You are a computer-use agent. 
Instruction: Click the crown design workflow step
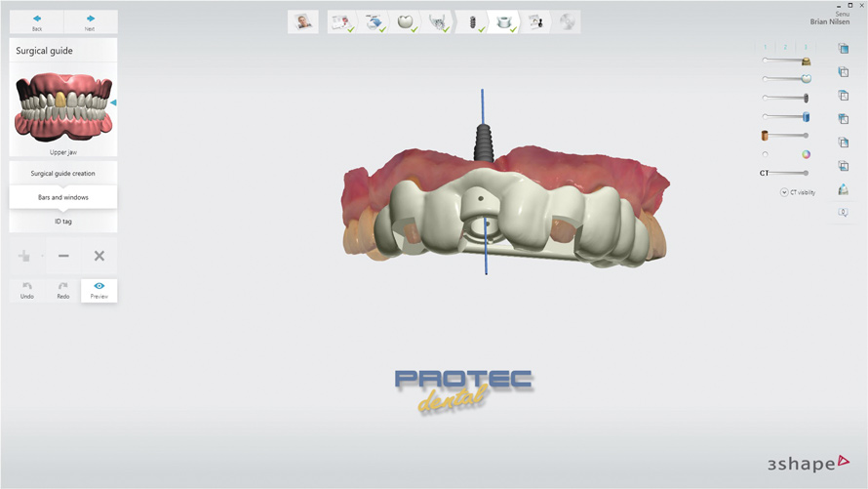click(x=406, y=21)
